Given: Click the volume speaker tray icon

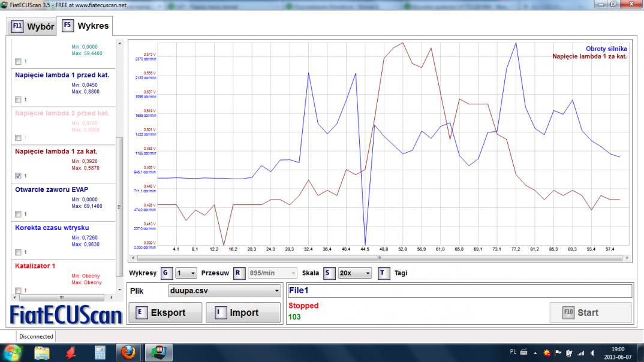Looking at the screenshot, I should click(x=592, y=353).
